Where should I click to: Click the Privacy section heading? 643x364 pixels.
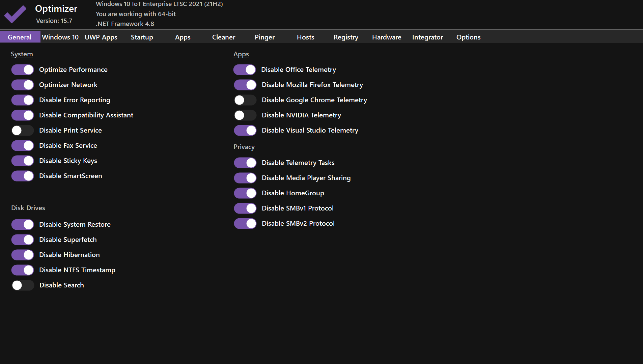(244, 147)
